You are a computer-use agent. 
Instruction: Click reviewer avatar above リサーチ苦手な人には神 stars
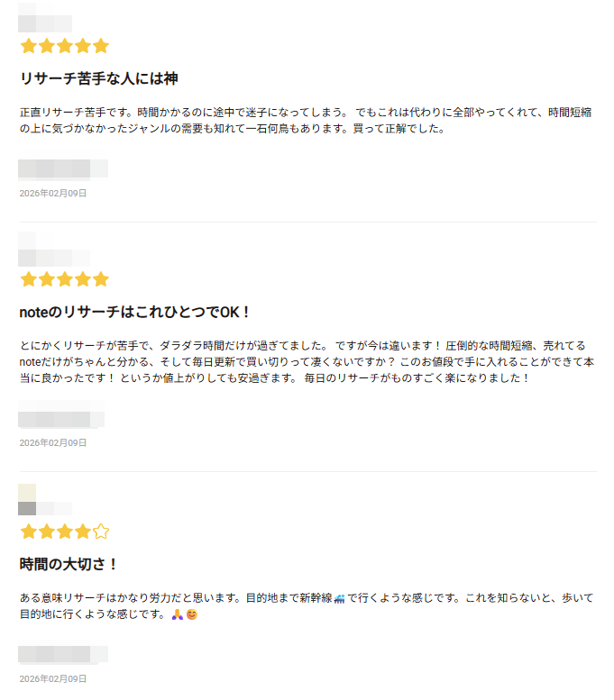pyautogui.click(x=28, y=17)
